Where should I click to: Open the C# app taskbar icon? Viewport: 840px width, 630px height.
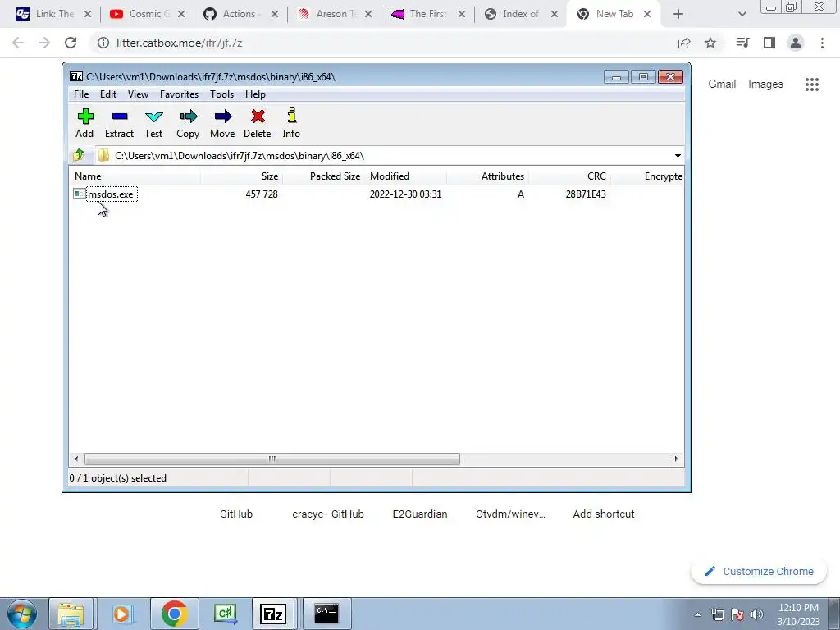pos(225,614)
